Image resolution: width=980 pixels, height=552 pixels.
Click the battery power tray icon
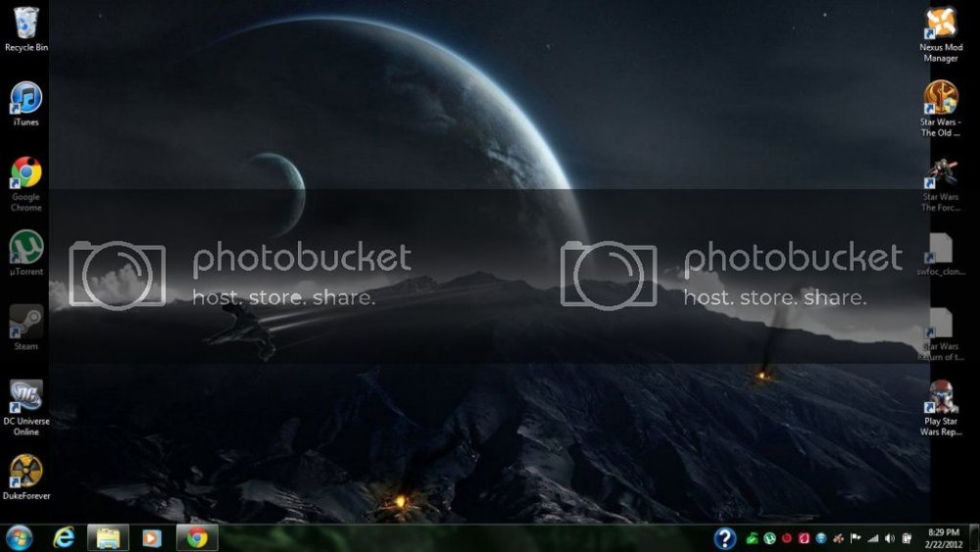[906, 538]
